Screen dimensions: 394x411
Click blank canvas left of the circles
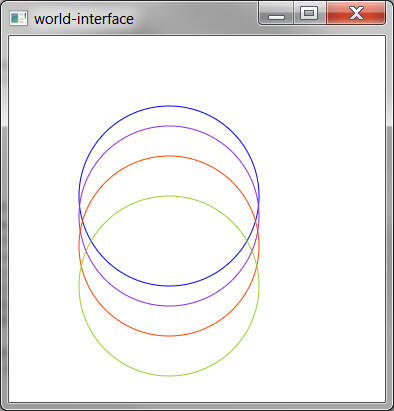tap(43, 217)
